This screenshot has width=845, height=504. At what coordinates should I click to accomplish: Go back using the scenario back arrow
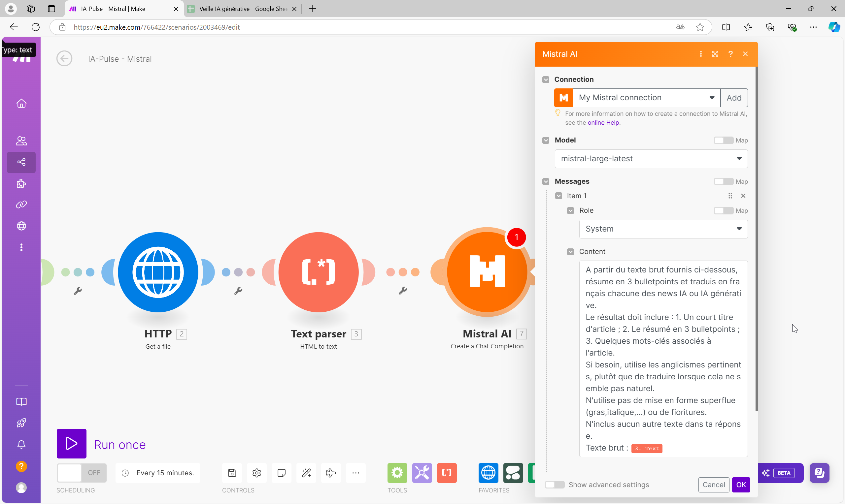[64, 59]
